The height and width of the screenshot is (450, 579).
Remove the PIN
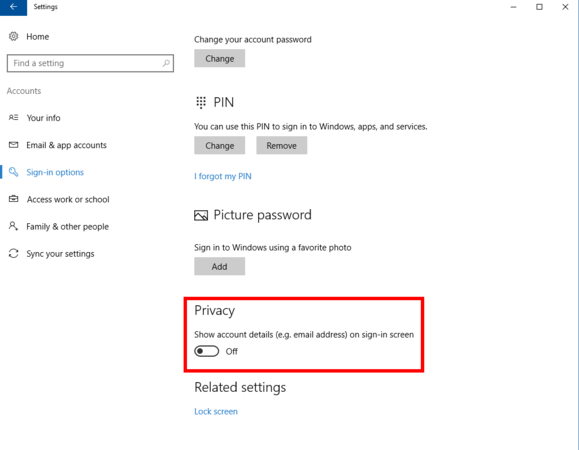tap(281, 145)
